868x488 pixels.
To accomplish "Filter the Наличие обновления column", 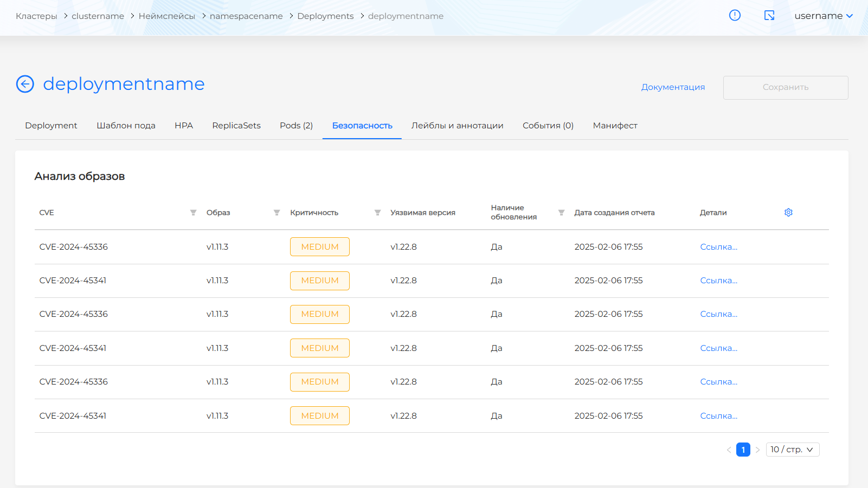I will tap(561, 212).
